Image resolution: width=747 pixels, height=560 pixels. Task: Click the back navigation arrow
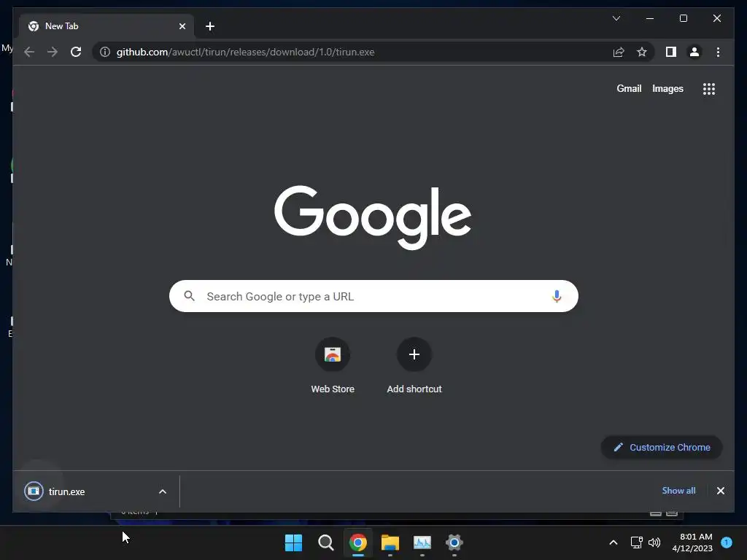click(29, 52)
